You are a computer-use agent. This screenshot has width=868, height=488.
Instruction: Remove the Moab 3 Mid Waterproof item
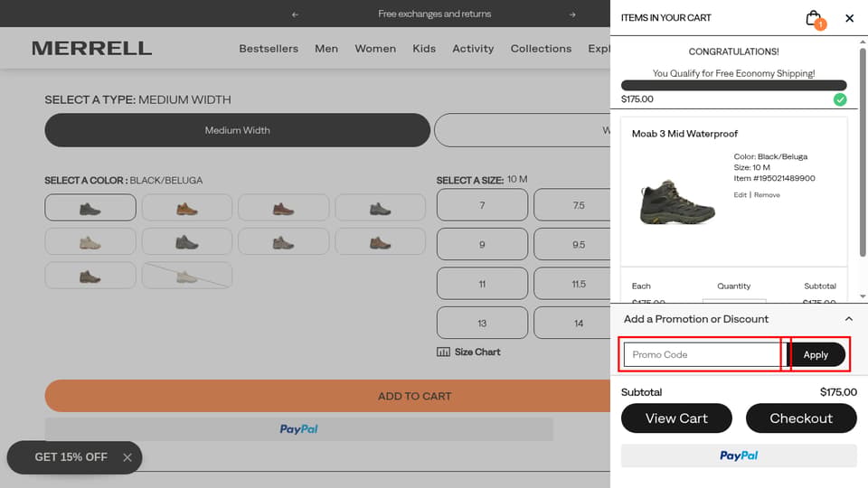tap(767, 195)
